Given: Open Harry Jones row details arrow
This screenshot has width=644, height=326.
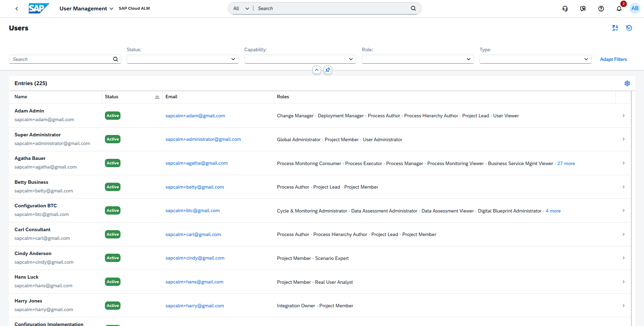Looking at the screenshot, I should 624,306.
